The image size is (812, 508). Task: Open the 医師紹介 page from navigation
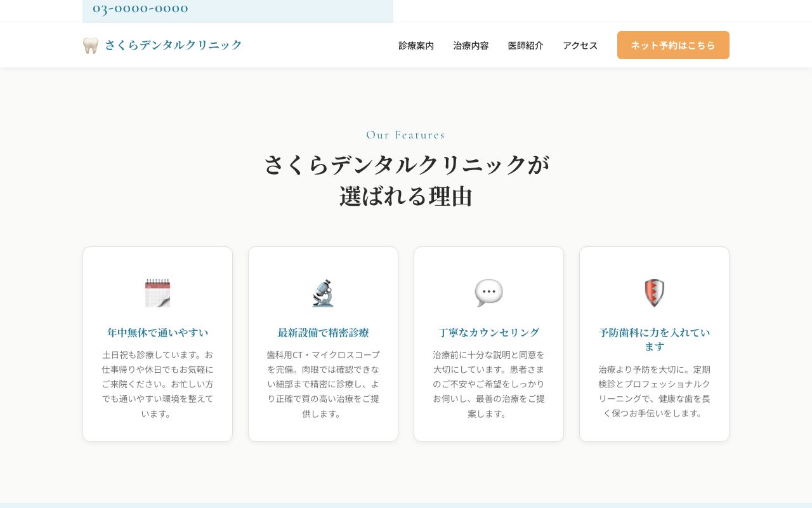[526, 45]
